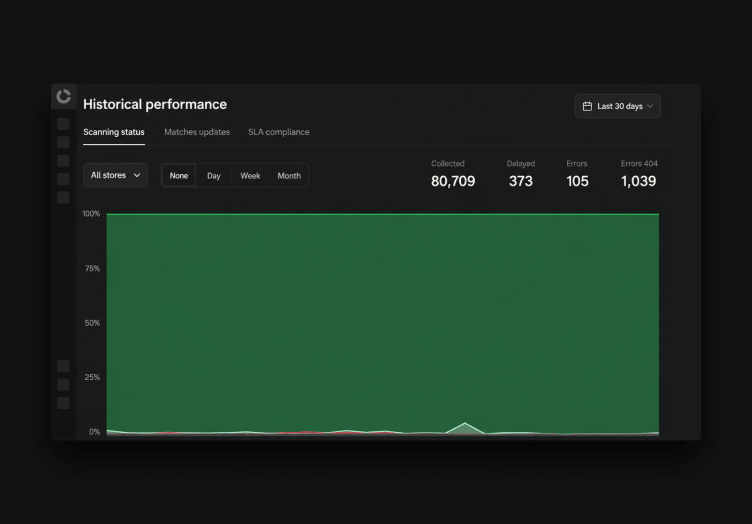Open the Scanning status tab
Viewport: 752px width, 524px height.
click(x=114, y=132)
